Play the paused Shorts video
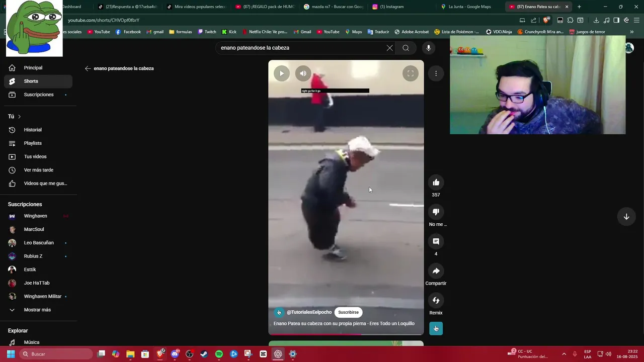 (x=282, y=73)
